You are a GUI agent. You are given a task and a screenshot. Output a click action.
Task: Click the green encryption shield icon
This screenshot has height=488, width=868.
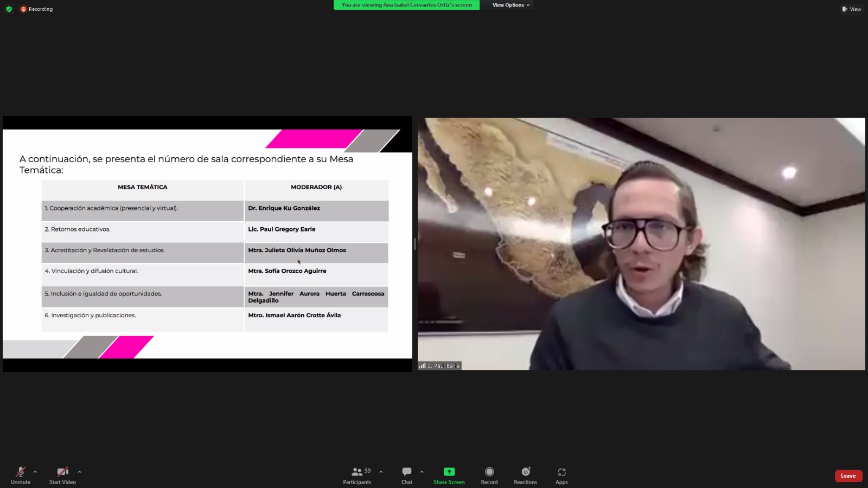click(9, 9)
